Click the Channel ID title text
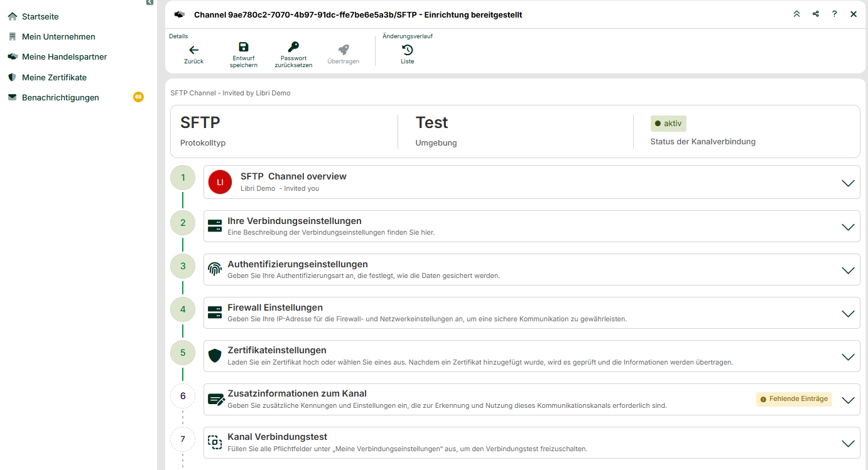Image resolution: width=868 pixels, height=470 pixels. point(357,14)
